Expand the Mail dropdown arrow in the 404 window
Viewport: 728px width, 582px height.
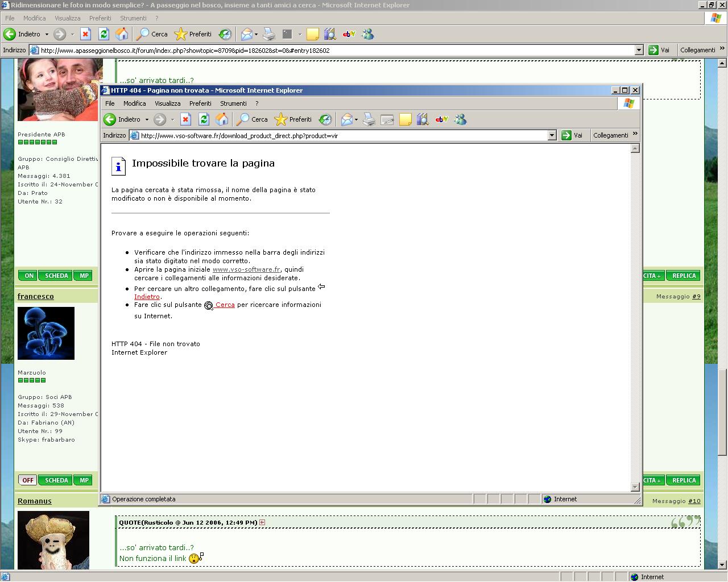click(x=356, y=119)
